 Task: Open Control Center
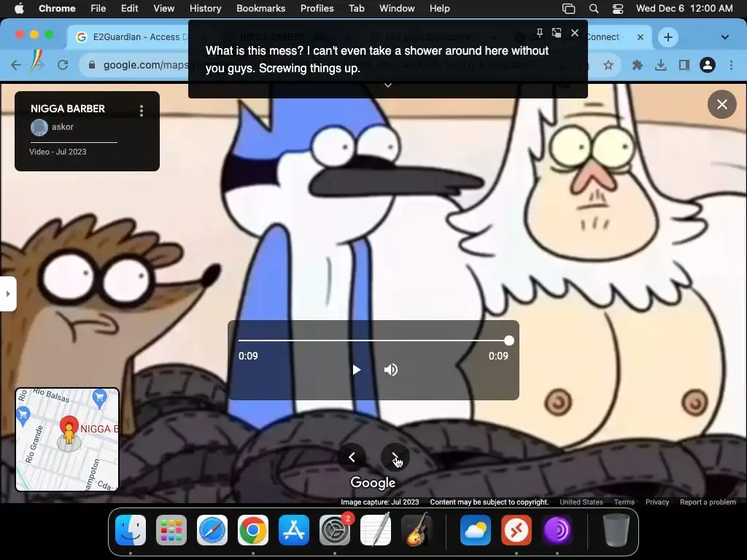617,9
